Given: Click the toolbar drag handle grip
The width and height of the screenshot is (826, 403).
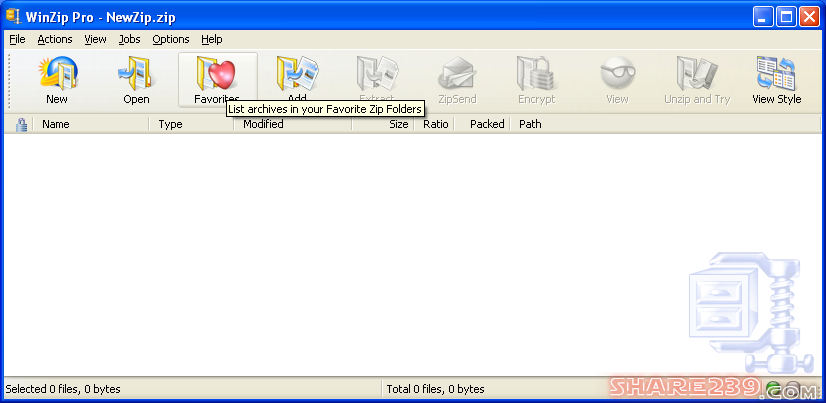Looking at the screenshot, I should pyautogui.click(x=9, y=80).
